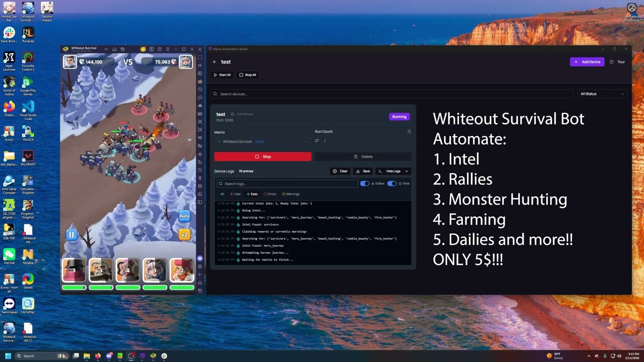The width and height of the screenshot is (644, 362).
Task: Save the device logs
Action: point(363,171)
